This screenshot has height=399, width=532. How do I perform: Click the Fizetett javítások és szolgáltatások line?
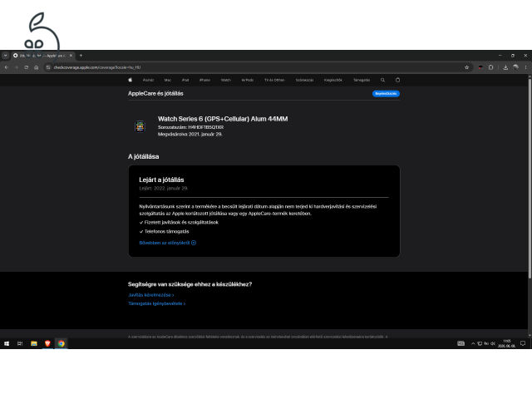point(179,223)
